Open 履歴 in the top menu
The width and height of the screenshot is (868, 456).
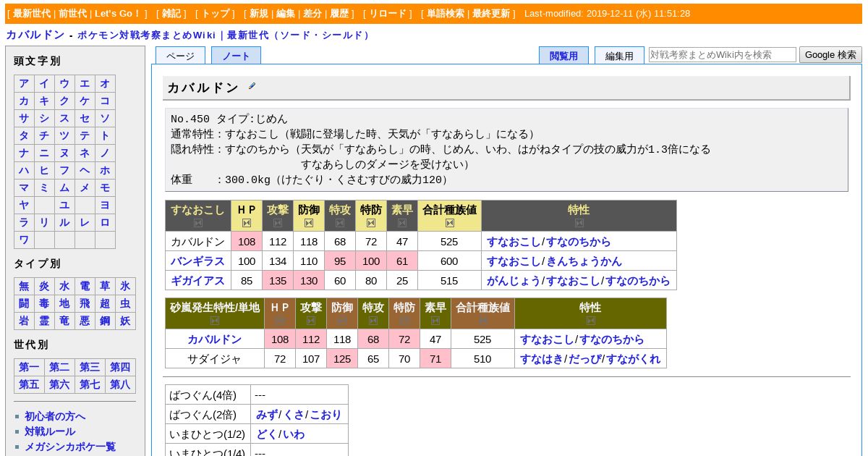(339, 14)
